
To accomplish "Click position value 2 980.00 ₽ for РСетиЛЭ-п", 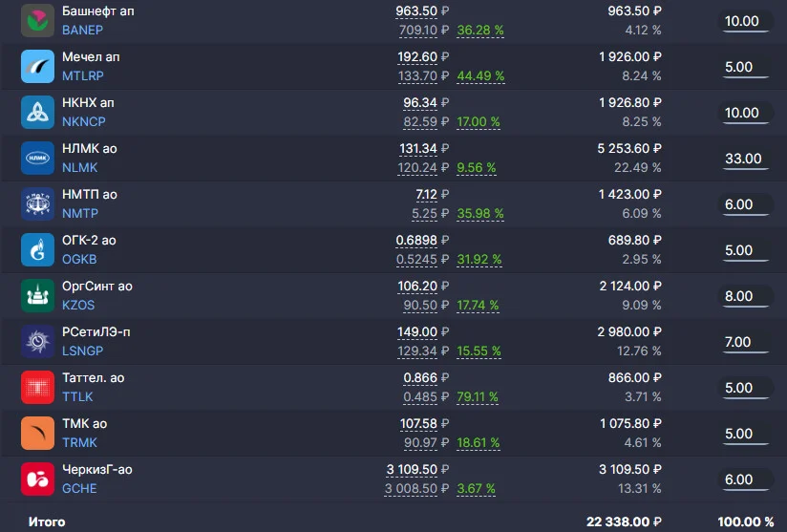I will point(629,331).
